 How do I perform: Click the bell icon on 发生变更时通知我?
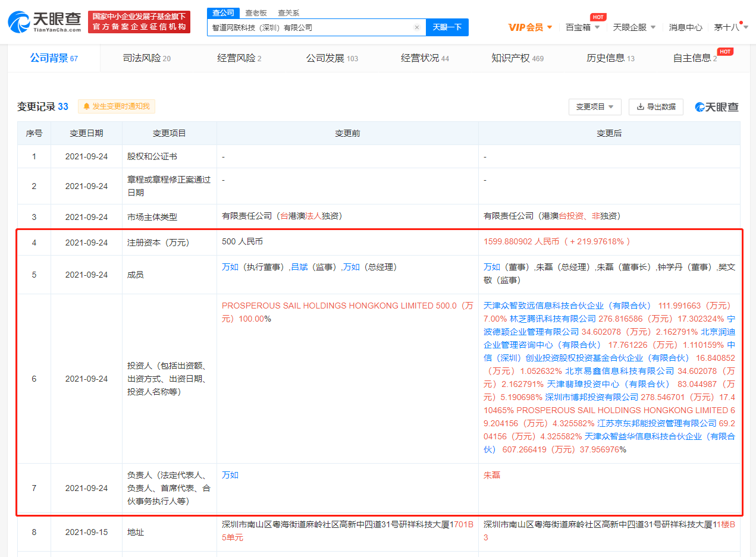click(x=88, y=106)
